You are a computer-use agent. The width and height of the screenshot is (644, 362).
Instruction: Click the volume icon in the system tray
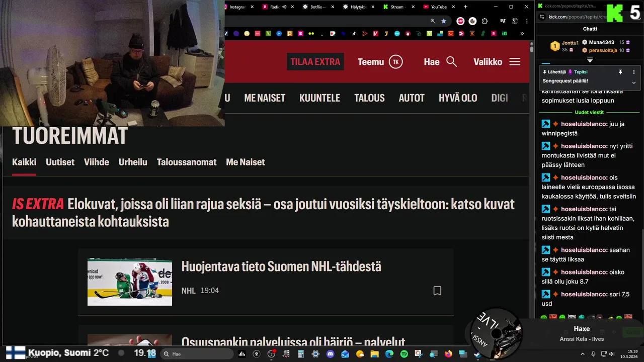[612, 354]
